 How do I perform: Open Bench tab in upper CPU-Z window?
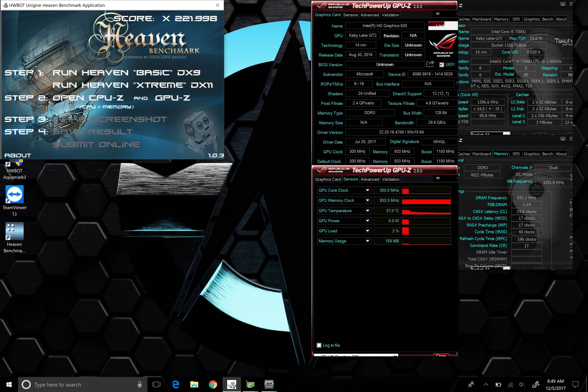click(548, 19)
